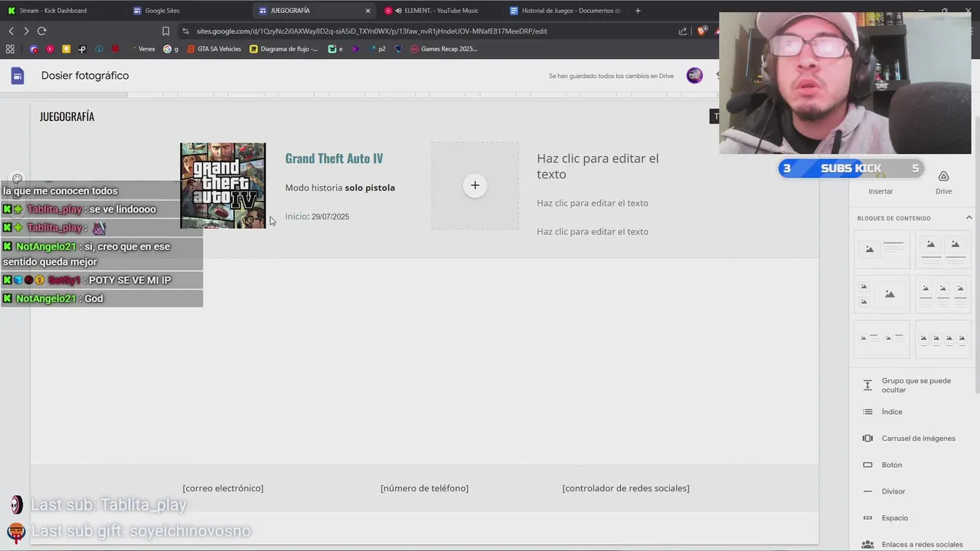
Task: Open the apps grid in bookmarks bar
Action: [x=10, y=49]
